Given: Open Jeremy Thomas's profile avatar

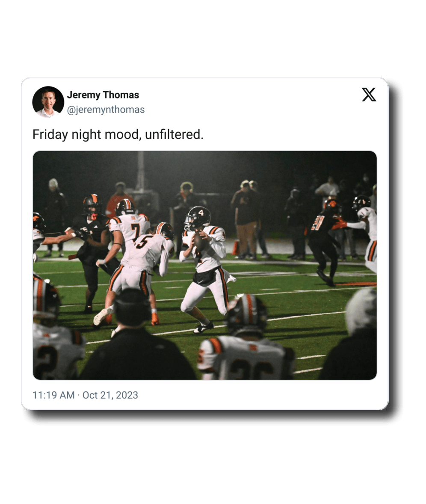Looking at the screenshot, I should (48, 102).
